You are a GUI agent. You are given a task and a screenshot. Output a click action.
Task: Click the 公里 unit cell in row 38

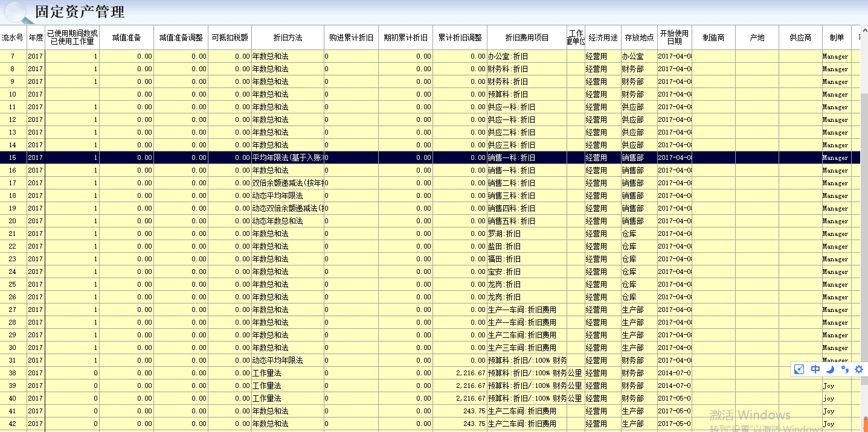576,373
